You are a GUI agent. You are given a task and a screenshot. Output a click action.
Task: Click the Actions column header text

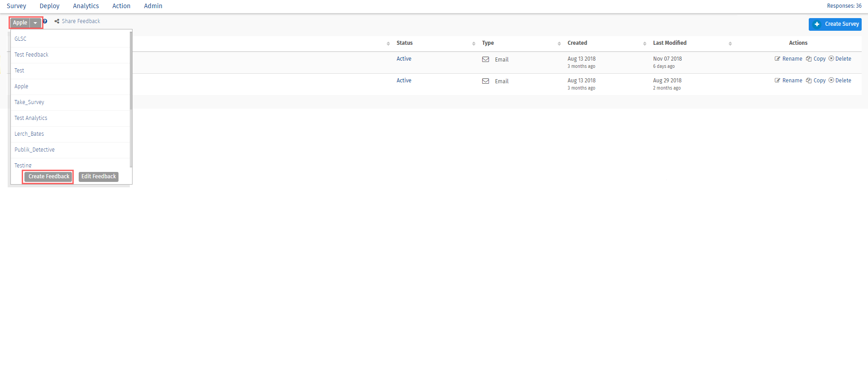(x=798, y=43)
